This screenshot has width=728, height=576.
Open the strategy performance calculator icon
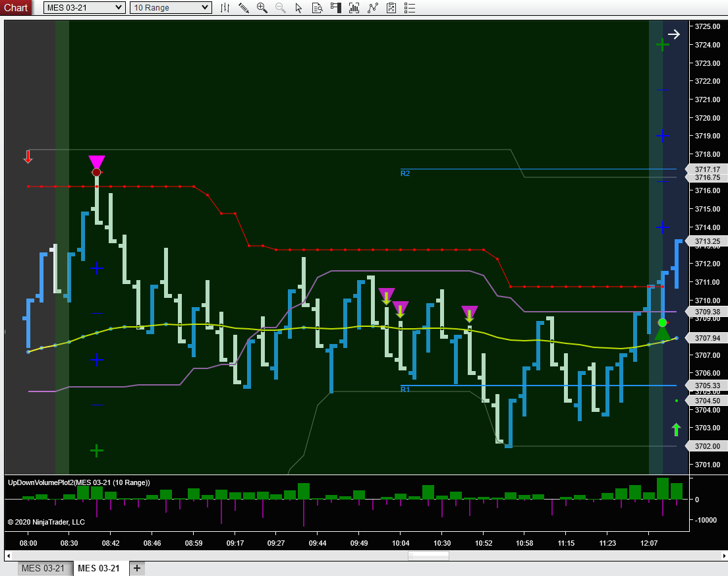click(391, 8)
